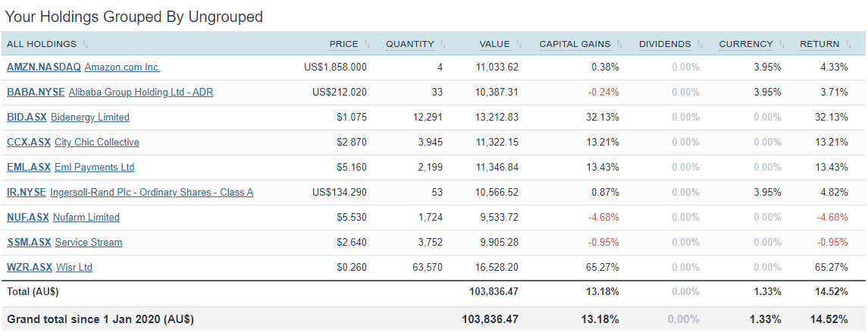Click Service Stream value 9,905.28
This screenshot has height=336, width=868.
[500, 243]
